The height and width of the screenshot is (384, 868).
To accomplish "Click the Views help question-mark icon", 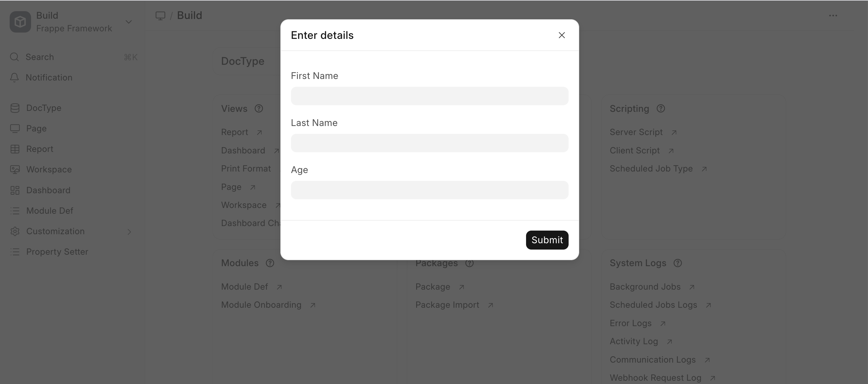I will [259, 109].
